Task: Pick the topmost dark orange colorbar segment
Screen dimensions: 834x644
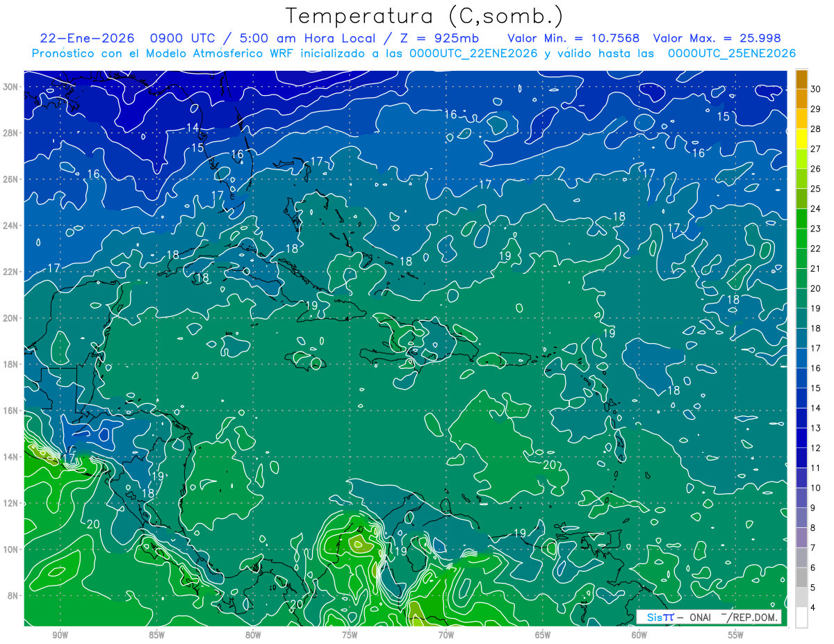Action: 801,80
